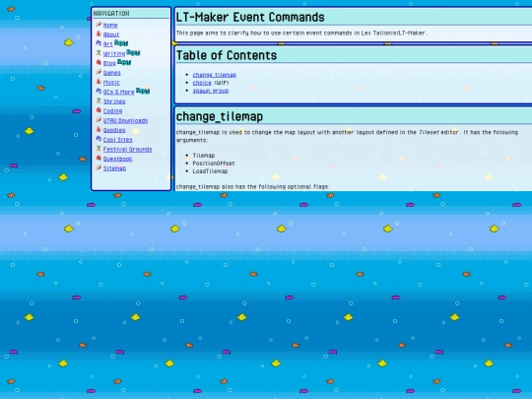Go to Festival Grounds link
This screenshot has width=532, height=399.
point(127,150)
